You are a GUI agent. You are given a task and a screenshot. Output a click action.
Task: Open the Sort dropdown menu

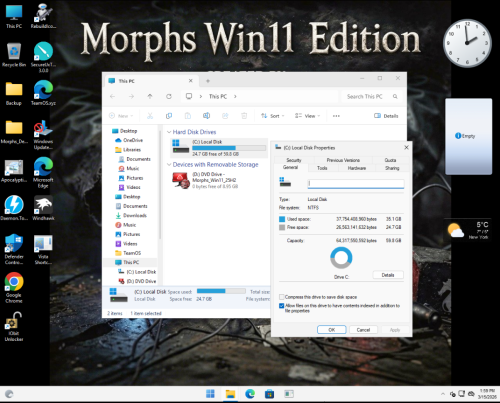coord(273,116)
